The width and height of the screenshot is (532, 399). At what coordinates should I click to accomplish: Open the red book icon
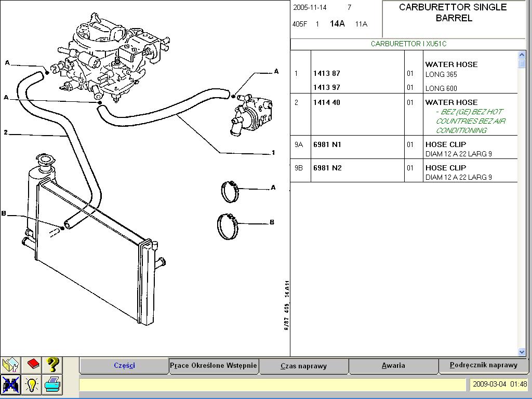click(x=32, y=365)
